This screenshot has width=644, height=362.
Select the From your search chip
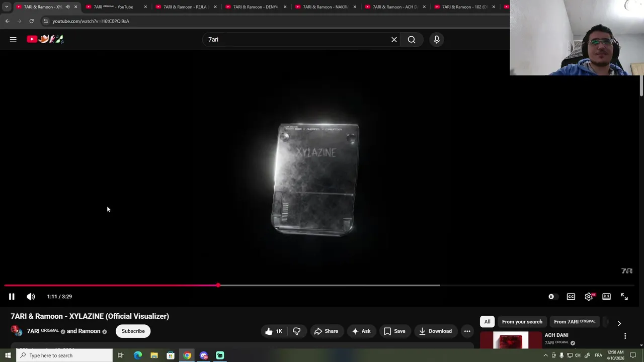coord(522,322)
